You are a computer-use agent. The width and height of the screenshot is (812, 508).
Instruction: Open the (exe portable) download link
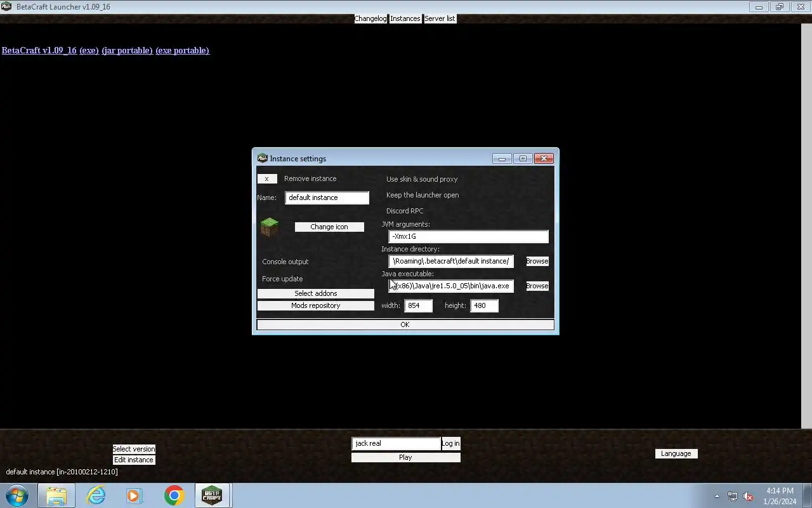182,50
